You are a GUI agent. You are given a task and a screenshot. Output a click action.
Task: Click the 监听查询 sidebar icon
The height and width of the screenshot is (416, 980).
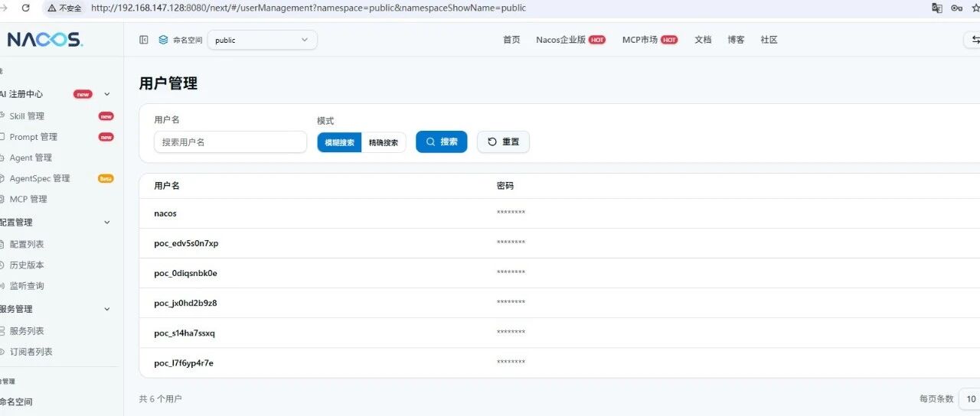pos(2,285)
